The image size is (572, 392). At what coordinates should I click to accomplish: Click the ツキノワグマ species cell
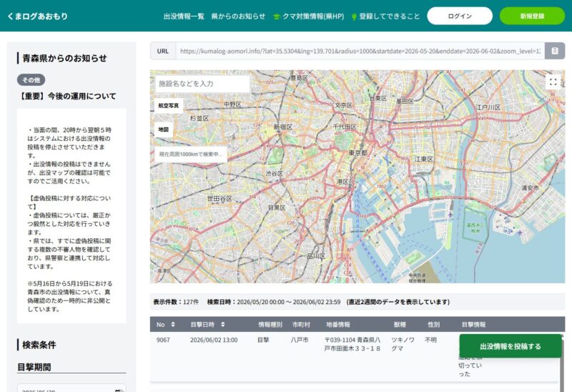pos(403,344)
